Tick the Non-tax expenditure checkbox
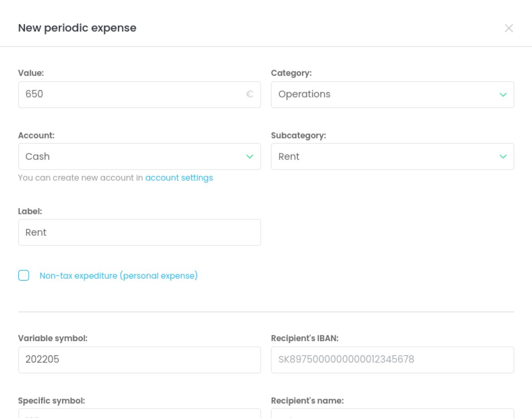Screen dimensions: 532x418 tap(24, 275)
